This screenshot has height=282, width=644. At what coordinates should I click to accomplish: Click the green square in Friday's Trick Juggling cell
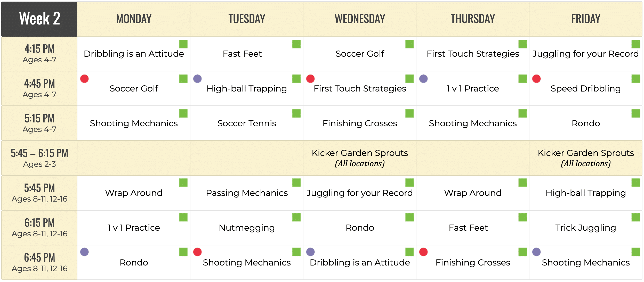click(636, 217)
